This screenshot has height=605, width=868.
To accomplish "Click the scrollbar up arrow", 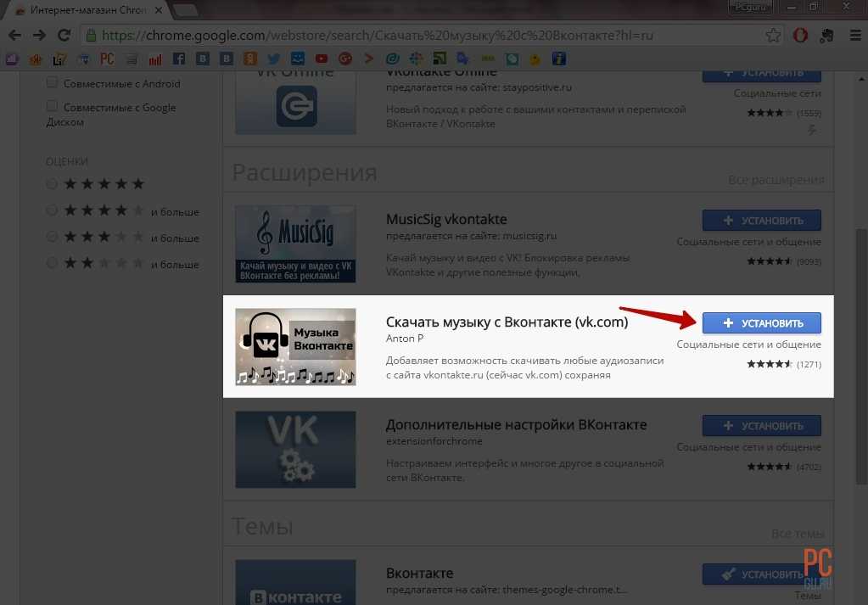I will pyautogui.click(x=861, y=79).
